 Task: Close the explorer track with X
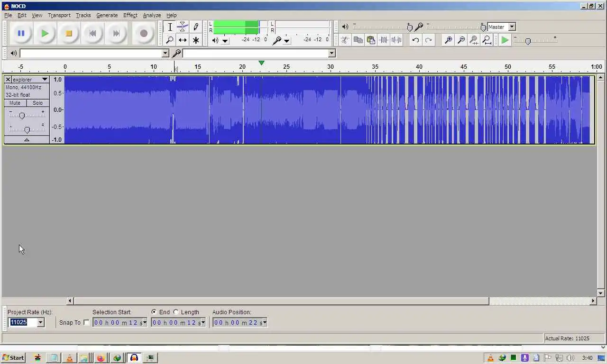pyautogui.click(x=8, y=79)
